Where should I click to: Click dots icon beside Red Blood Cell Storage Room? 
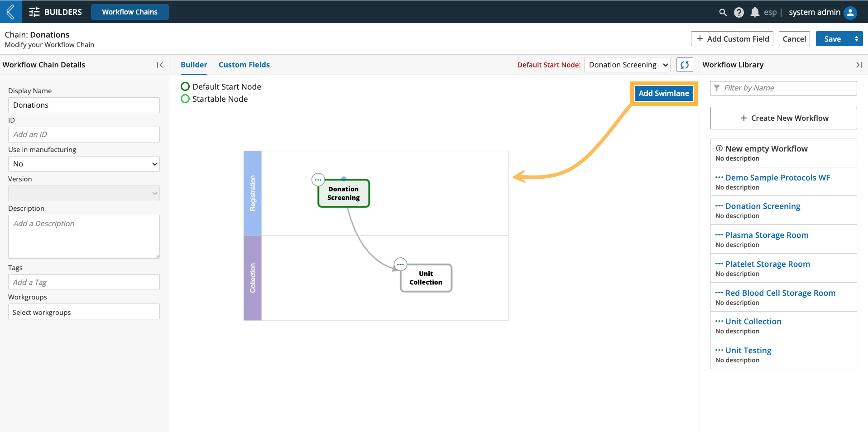[719, 293]
